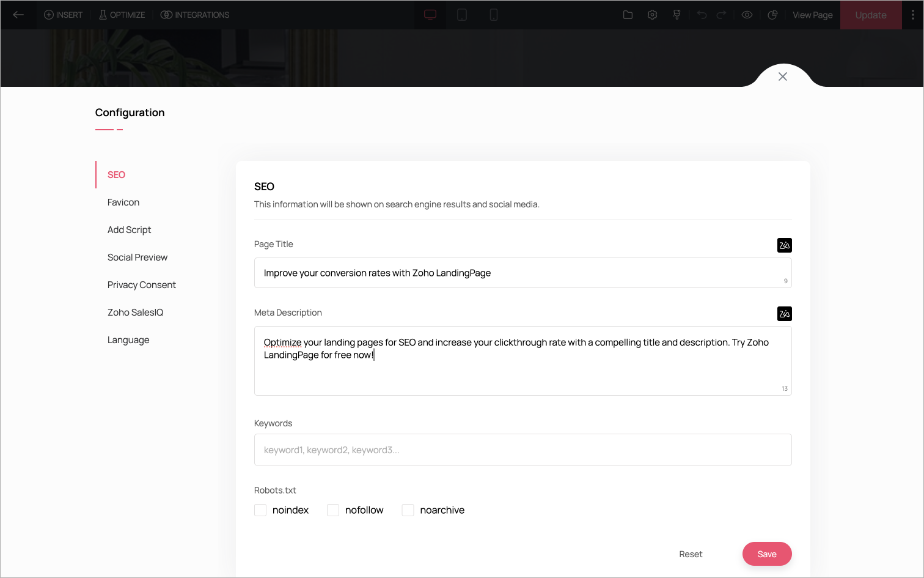Open the Insert menu

(63, 15)
